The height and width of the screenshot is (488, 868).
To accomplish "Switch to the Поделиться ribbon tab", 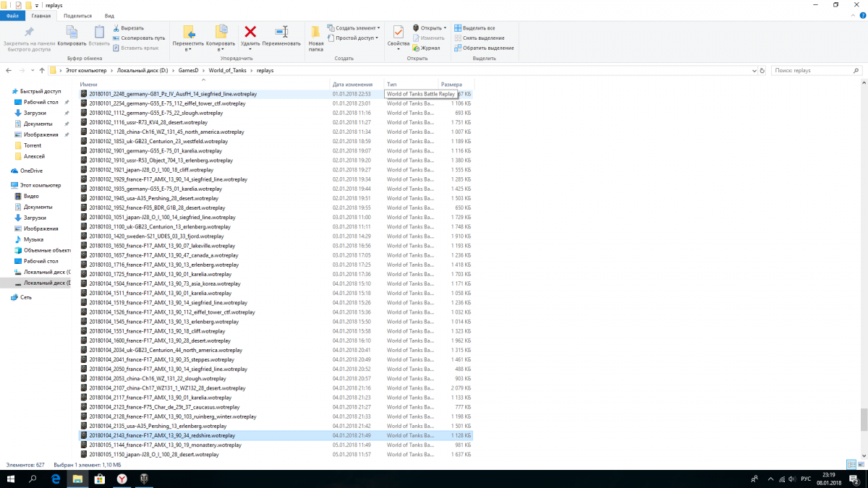I will tap(77, 15).
